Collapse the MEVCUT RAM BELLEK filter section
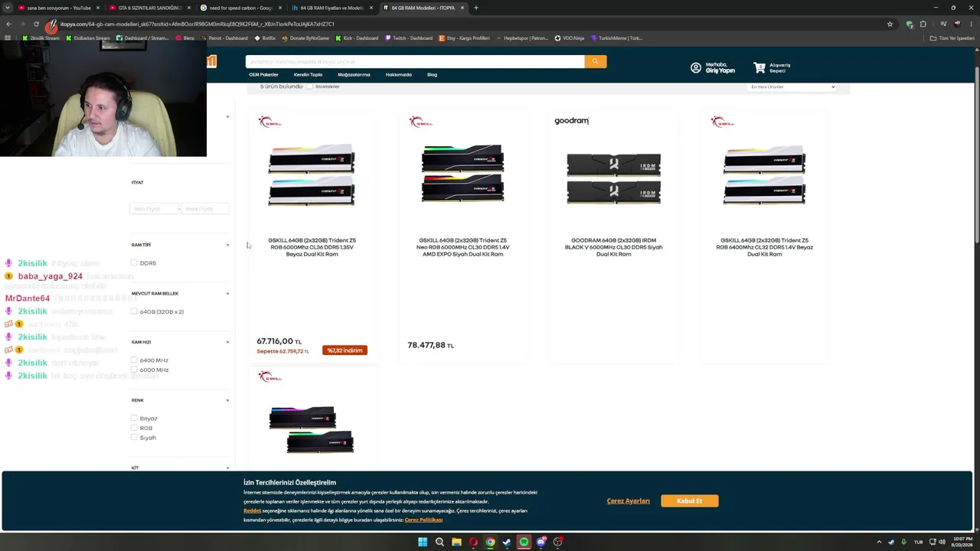This screenshot has height=551, width=980. coord(227,294)
